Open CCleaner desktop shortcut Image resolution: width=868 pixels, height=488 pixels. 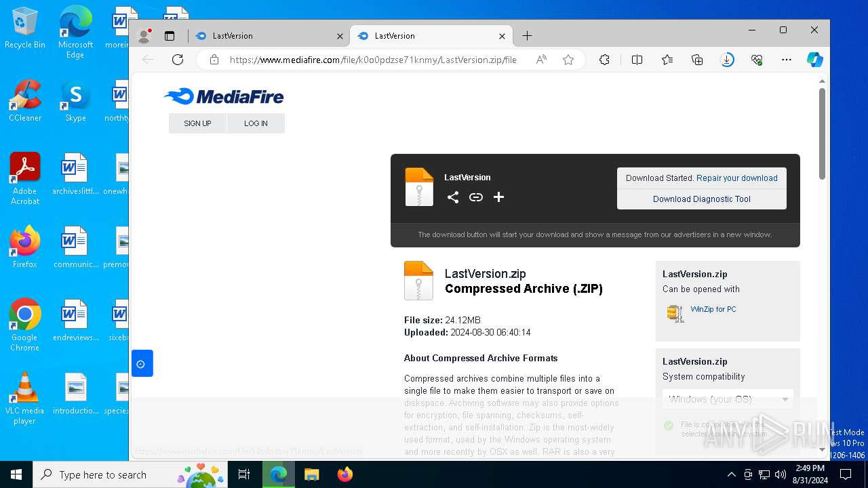pos(25,102)
